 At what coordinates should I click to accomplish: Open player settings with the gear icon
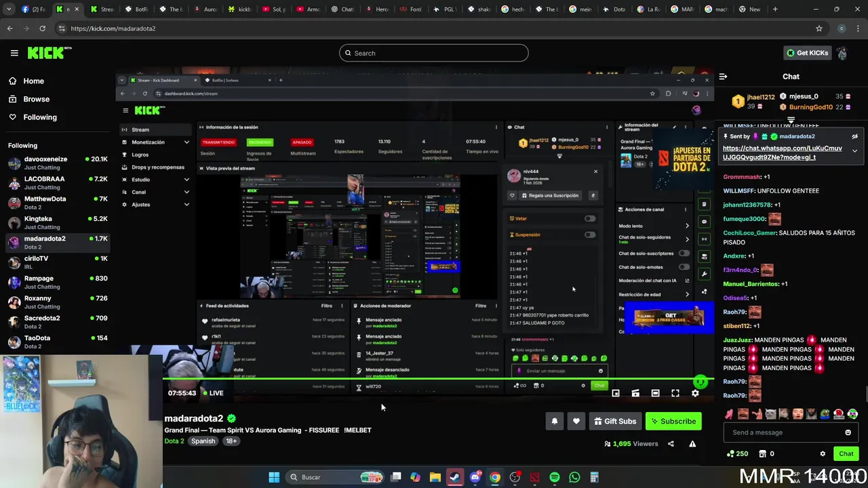point(695,393)
